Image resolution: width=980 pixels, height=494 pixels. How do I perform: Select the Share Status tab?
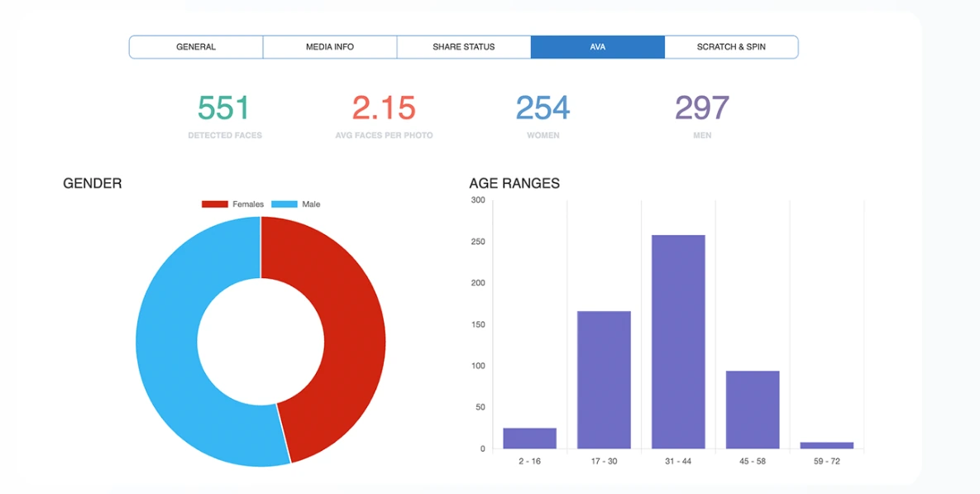pyautogui.click(x=464, y=47)
